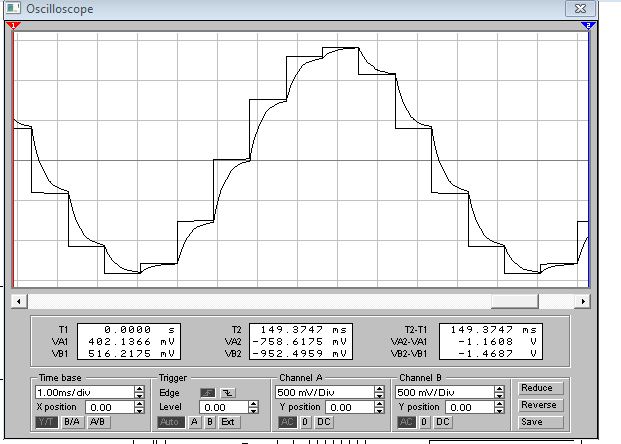Click the left arrow of horizontal scrollbar
This screenshot has width=621, height=444.
click(x=19, y=301)
